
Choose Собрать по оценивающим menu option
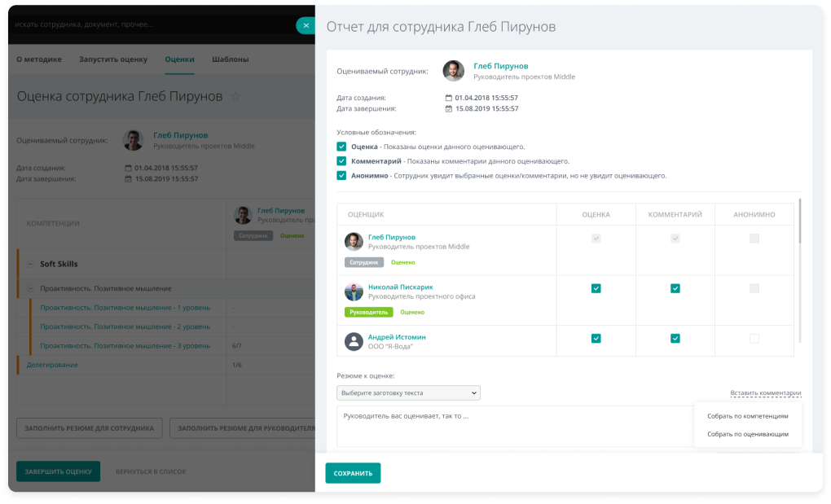(x=747, y=434)
